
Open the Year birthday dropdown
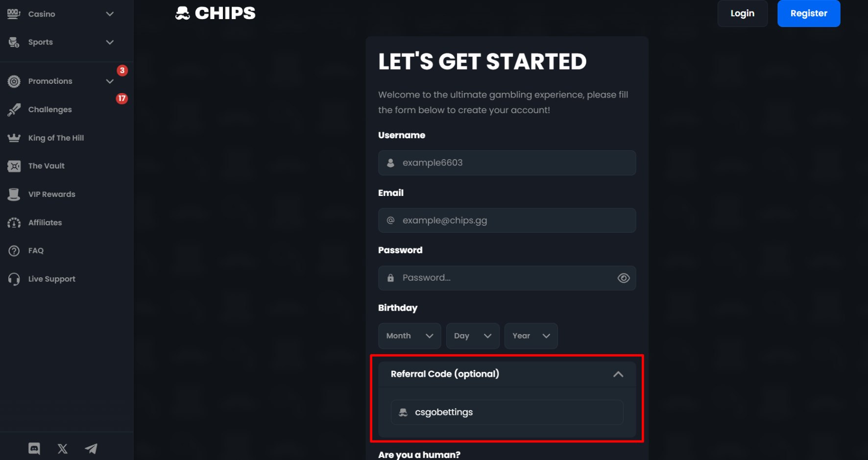pyautogui.click(x=531, y=336)
